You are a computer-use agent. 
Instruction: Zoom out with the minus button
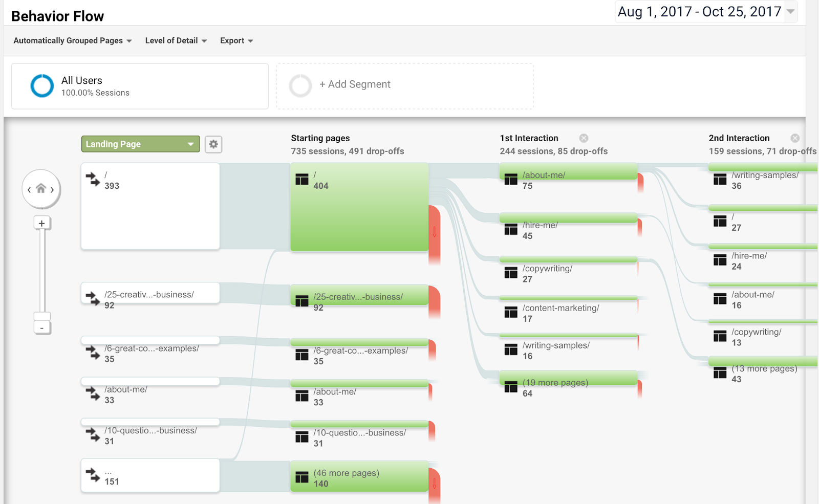coord(42,328)
